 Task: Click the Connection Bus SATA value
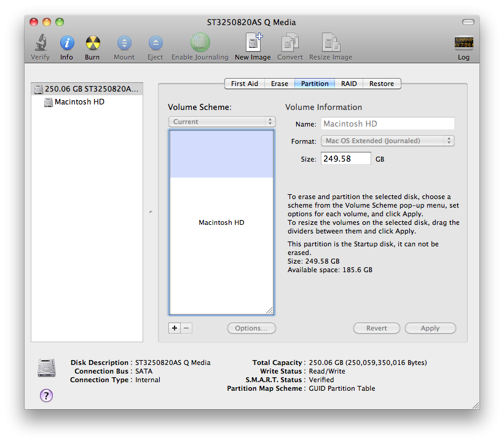click(x=144, y=371)
